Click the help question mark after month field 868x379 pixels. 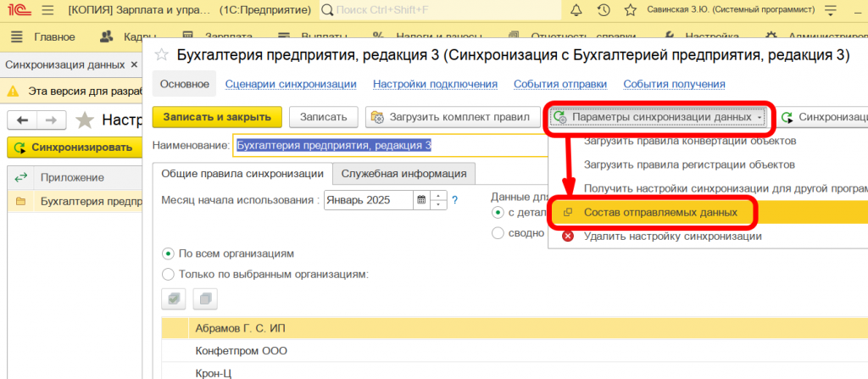455,200
